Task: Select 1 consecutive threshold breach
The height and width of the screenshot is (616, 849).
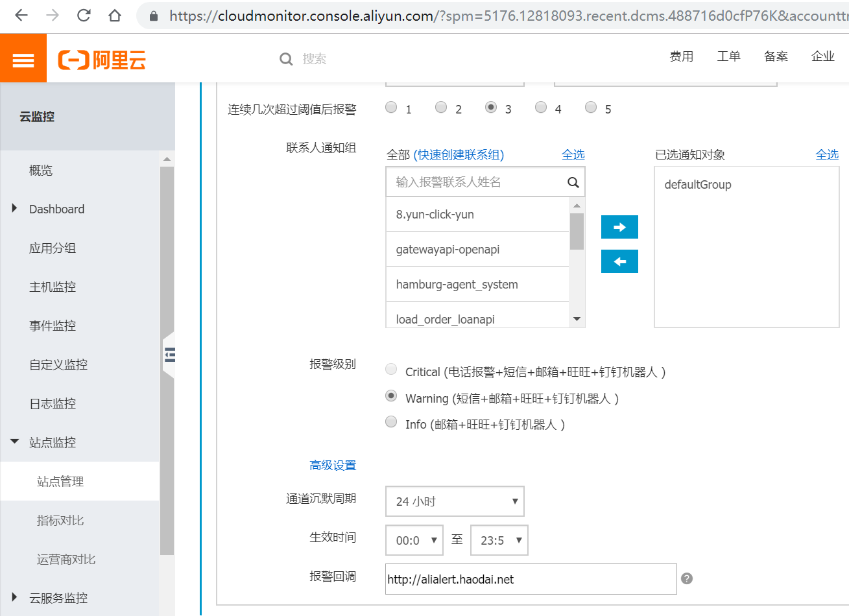Action: [391, 107]
